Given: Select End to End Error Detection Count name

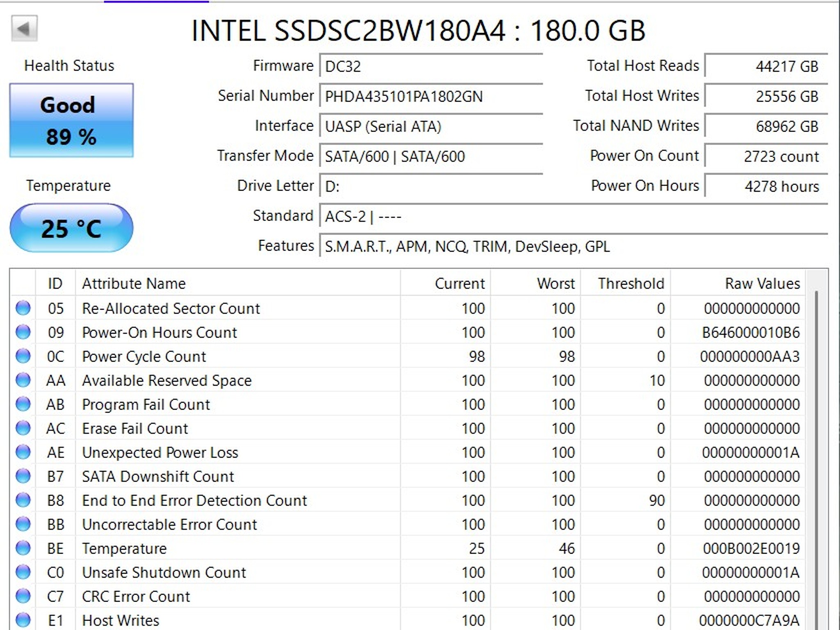Looking at the screenshot, I should pos(194,500).
